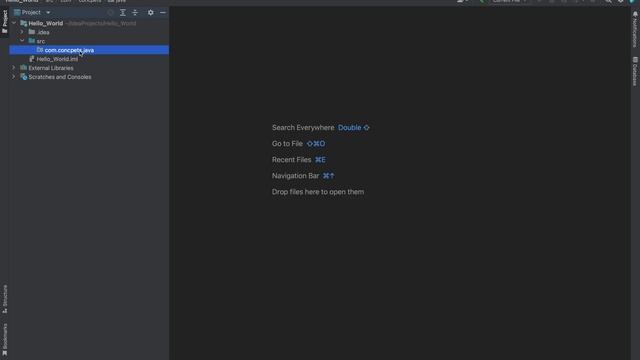The height and width of the screenshot is (360, 640).
Task: Click the Go to File hint text
Action: point(287,144)
